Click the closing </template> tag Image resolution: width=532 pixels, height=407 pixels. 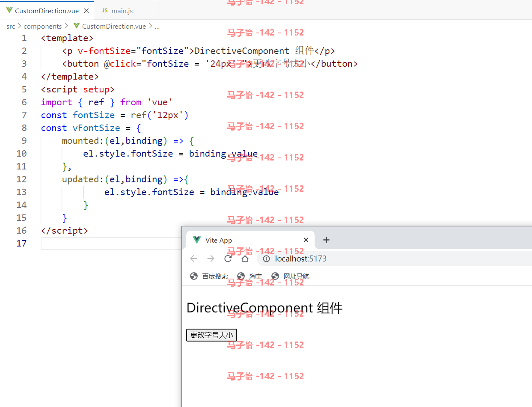(70, 77)
